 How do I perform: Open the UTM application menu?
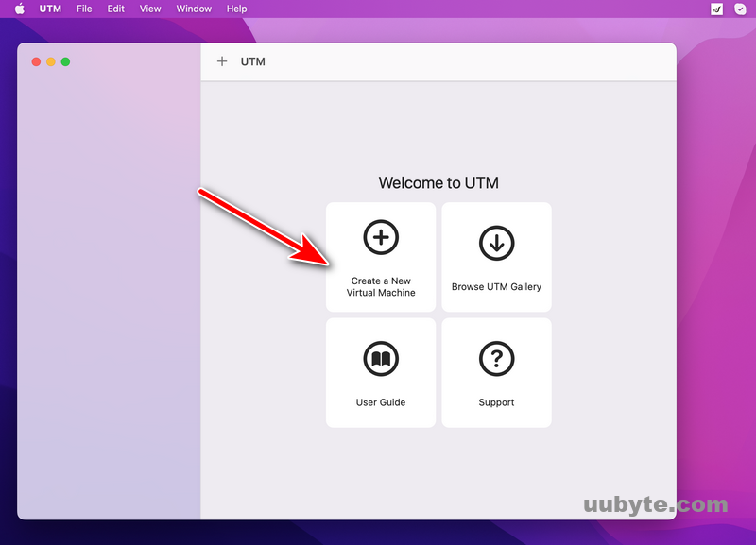(x=50, y=9)
